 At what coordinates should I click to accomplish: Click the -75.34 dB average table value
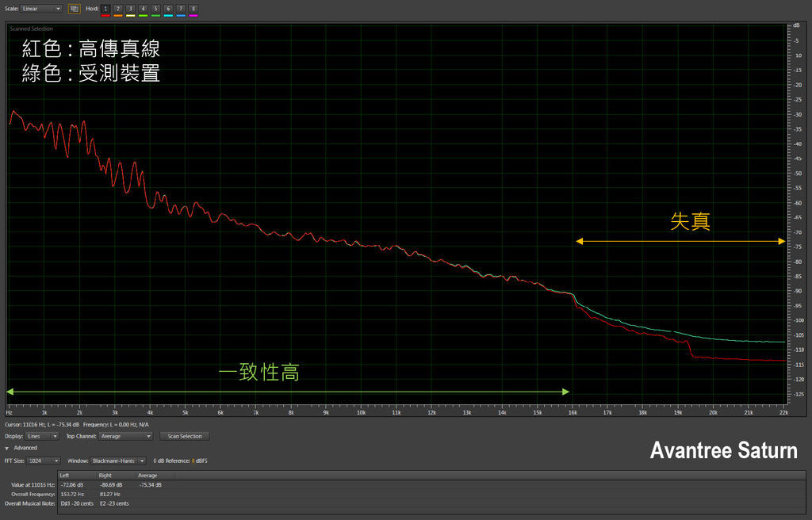150,485
